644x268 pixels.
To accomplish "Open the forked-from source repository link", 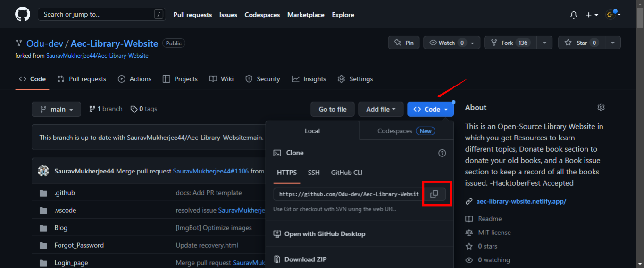I will pos(97,56).
